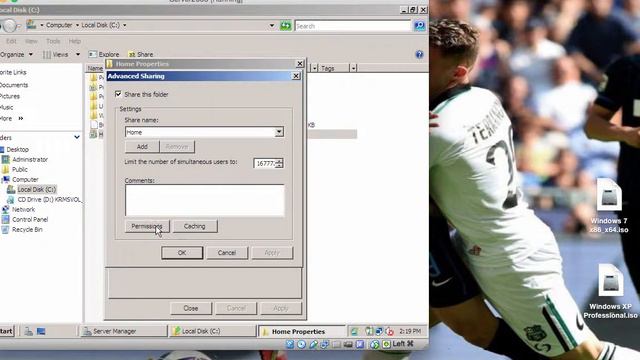Open the View menu
The image size is (640, 360).
pyautogui.click(x=31, y=41)
